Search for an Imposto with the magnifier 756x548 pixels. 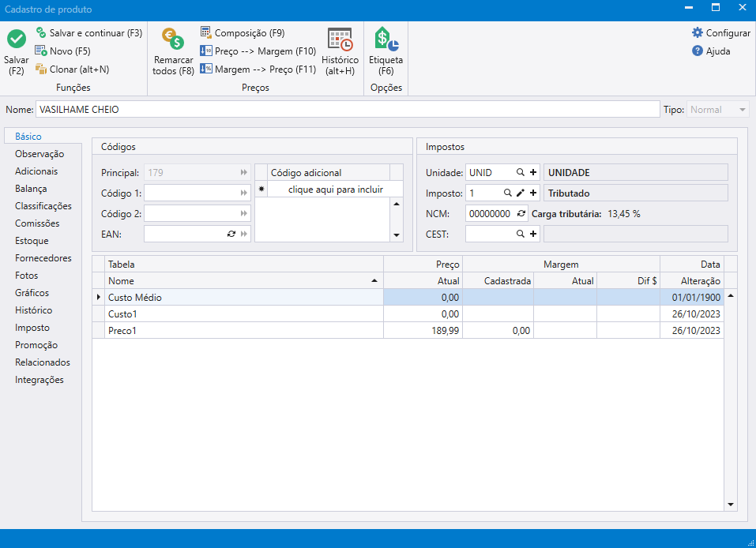tap(508, 193)
